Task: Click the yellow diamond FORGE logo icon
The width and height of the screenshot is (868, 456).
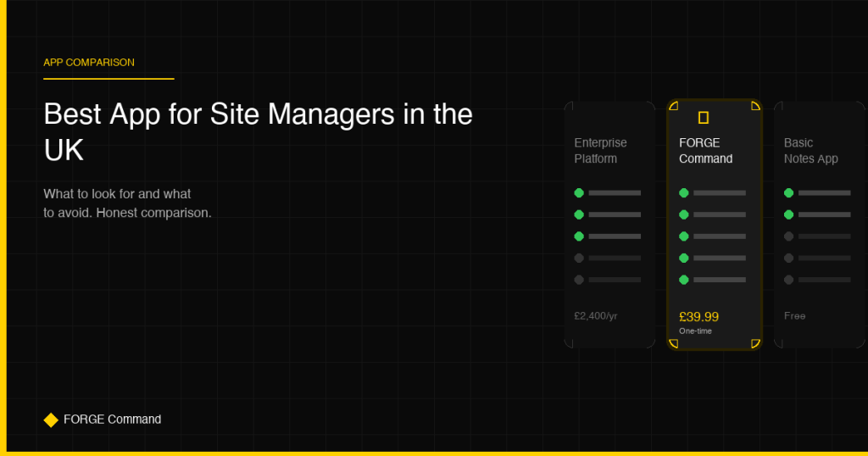Action: point(51,420)
